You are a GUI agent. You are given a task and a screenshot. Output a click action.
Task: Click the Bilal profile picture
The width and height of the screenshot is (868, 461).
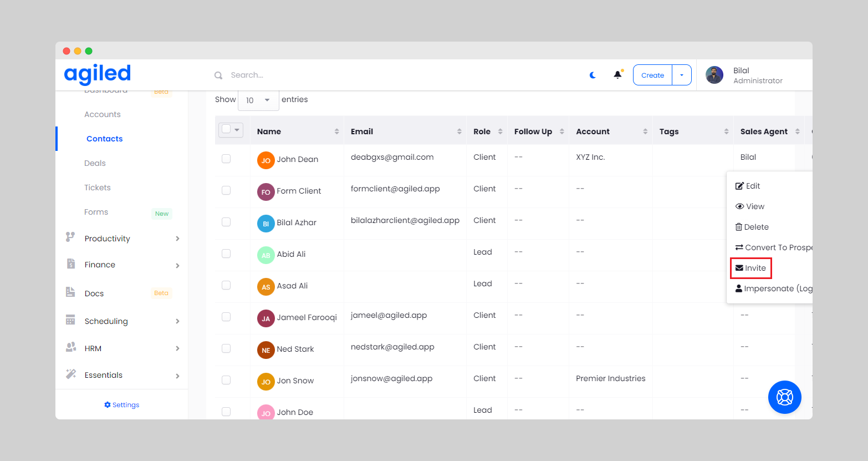click(x=714, y=75)
